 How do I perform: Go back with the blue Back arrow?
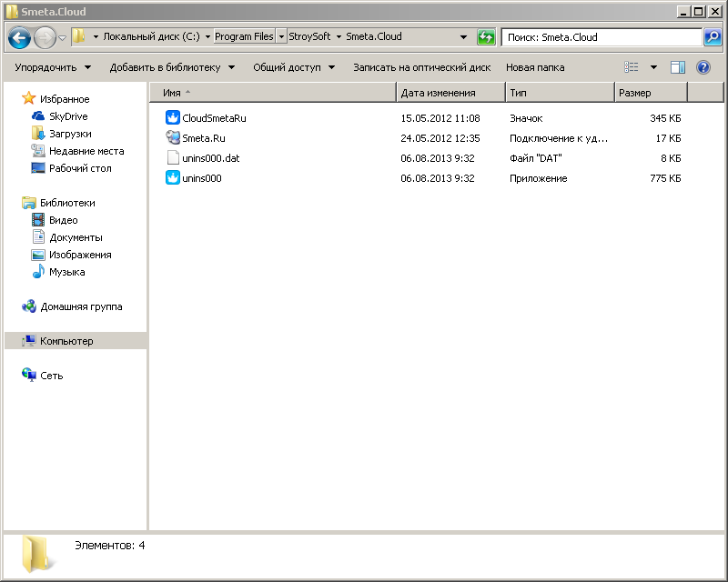pos(19,37)
